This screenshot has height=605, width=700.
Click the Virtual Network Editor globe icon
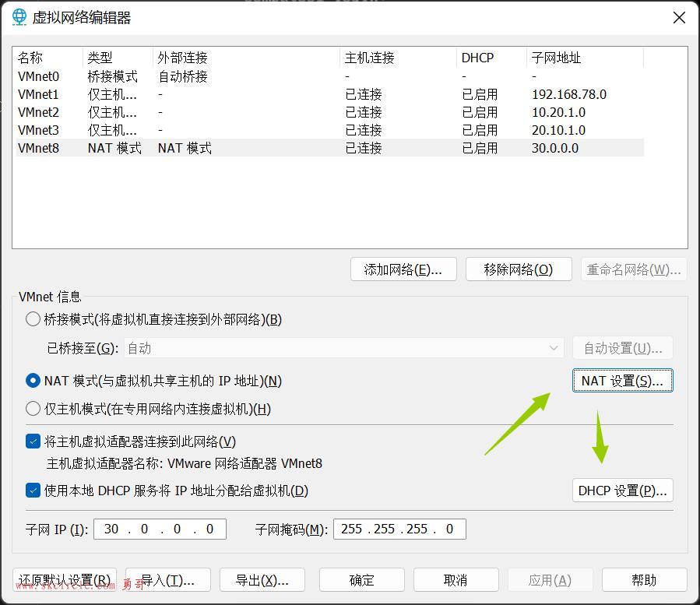pyautogui.click(x=19, y=17)
